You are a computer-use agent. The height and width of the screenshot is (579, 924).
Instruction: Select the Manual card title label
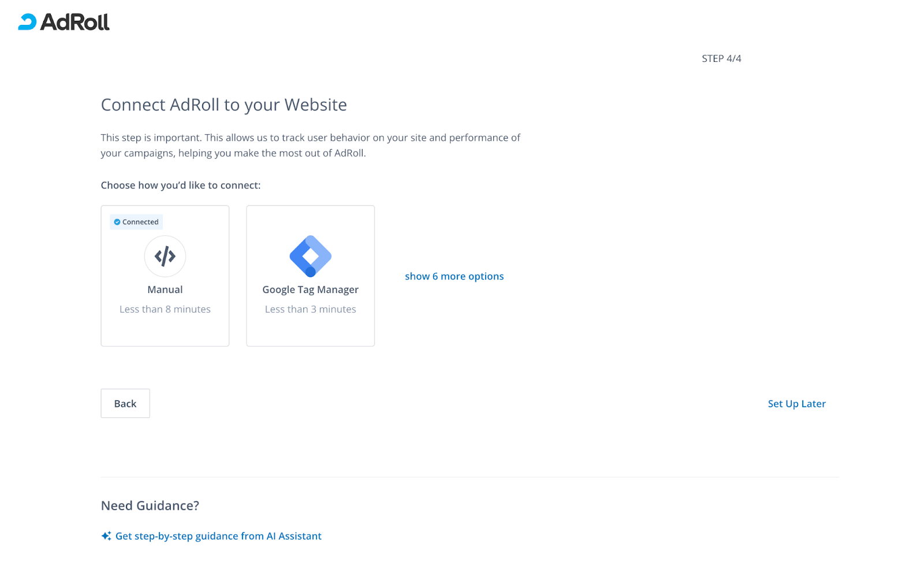click(165, 289)
